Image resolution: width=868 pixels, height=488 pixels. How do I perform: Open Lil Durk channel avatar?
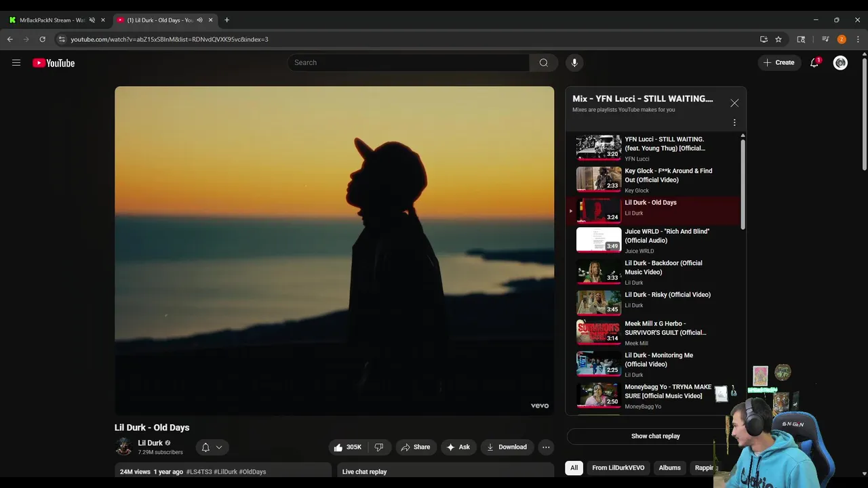(x=123, y=447)
